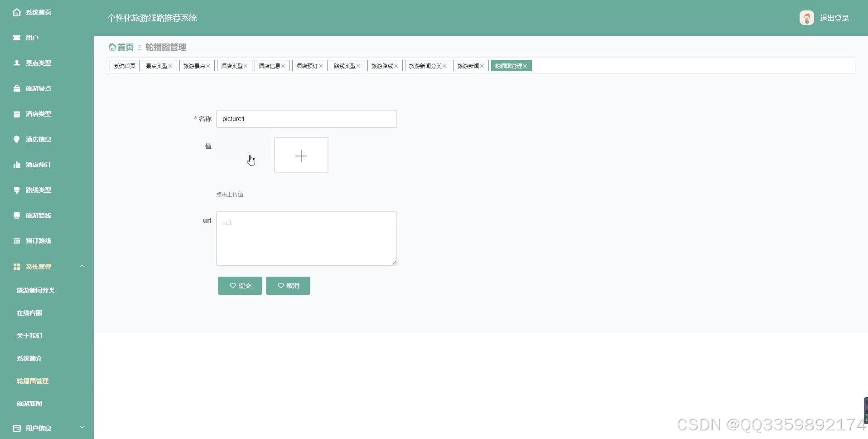Screen dimensions: 868x439
Task: Close the 轮播图管理 tab
Action: click(525, 66)
